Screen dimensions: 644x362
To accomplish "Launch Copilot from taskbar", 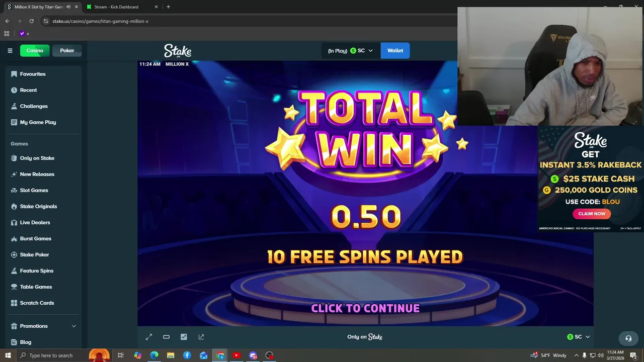I will tap(138, 355).
